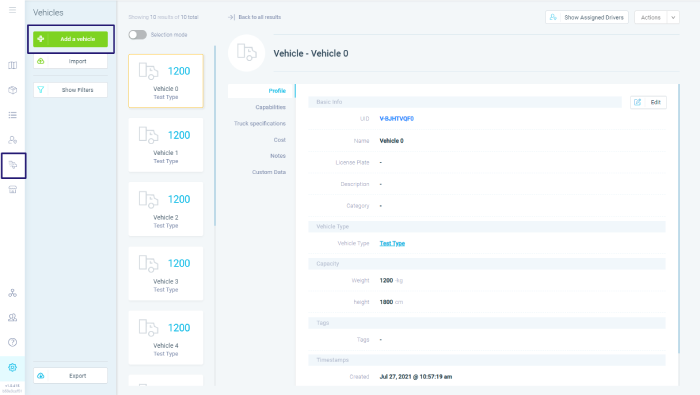Open the map view sidebar icon

tap(12, 65)
